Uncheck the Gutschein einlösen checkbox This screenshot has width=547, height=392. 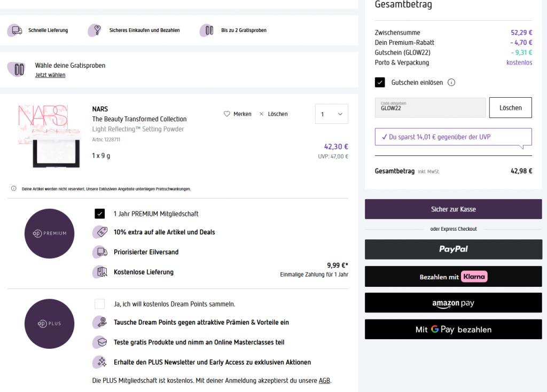pos(380,82)
